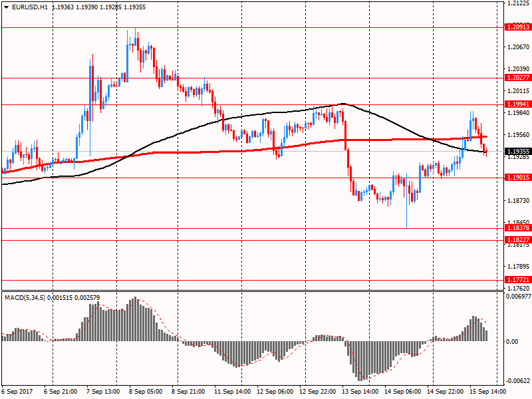
Task: Click the 15 Sep 14:00 time axis label
Action: 488,392
